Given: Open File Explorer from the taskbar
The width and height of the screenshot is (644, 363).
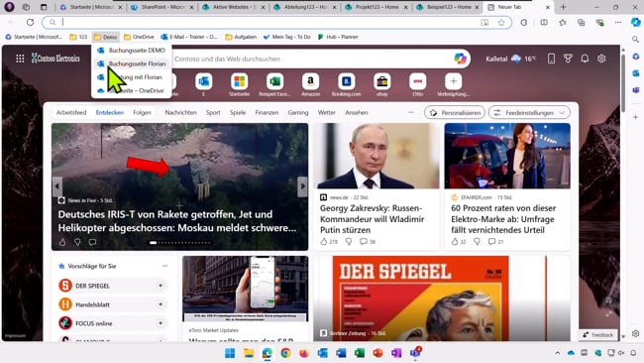Looking at the screenshot, I should coord(249,353).
